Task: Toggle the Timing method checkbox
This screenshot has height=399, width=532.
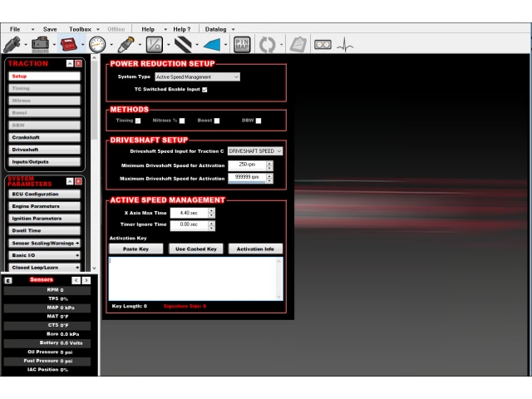Action: coord(138,121)
